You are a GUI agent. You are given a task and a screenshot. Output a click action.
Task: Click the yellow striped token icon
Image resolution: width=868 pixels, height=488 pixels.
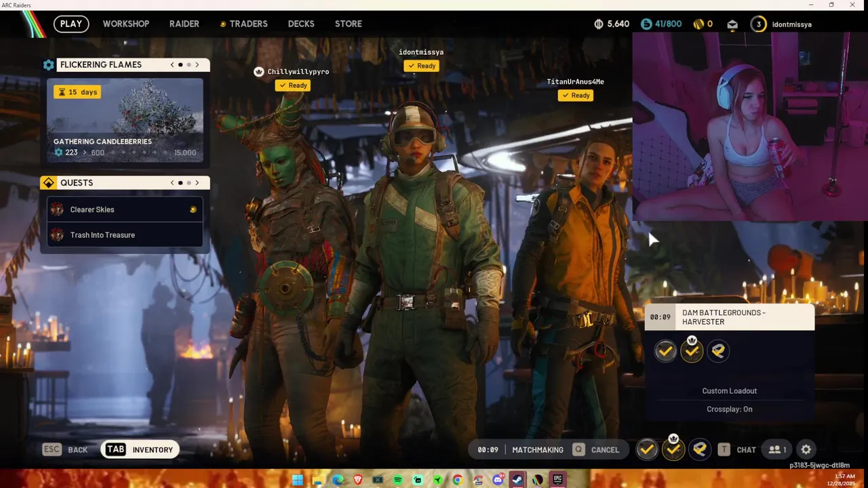point(698,24)
